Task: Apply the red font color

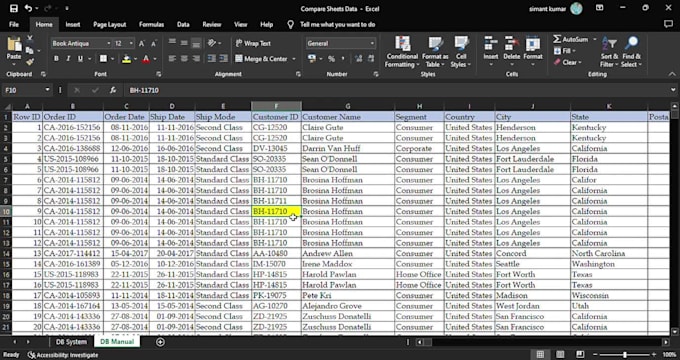Action: point(146,59)
